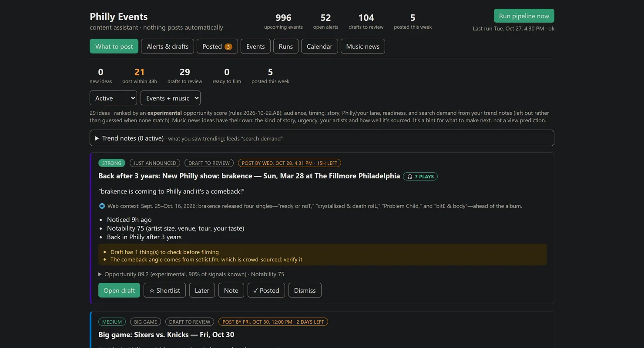644x348 pixels.
Task: Click the 7 PLAYS headphone badge
Action: click(x=420, y=177)
